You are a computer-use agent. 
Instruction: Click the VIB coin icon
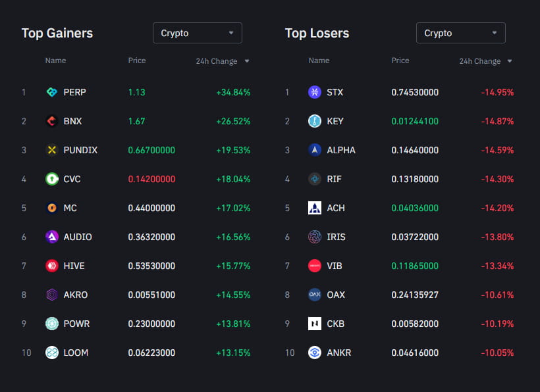[314, 266]
